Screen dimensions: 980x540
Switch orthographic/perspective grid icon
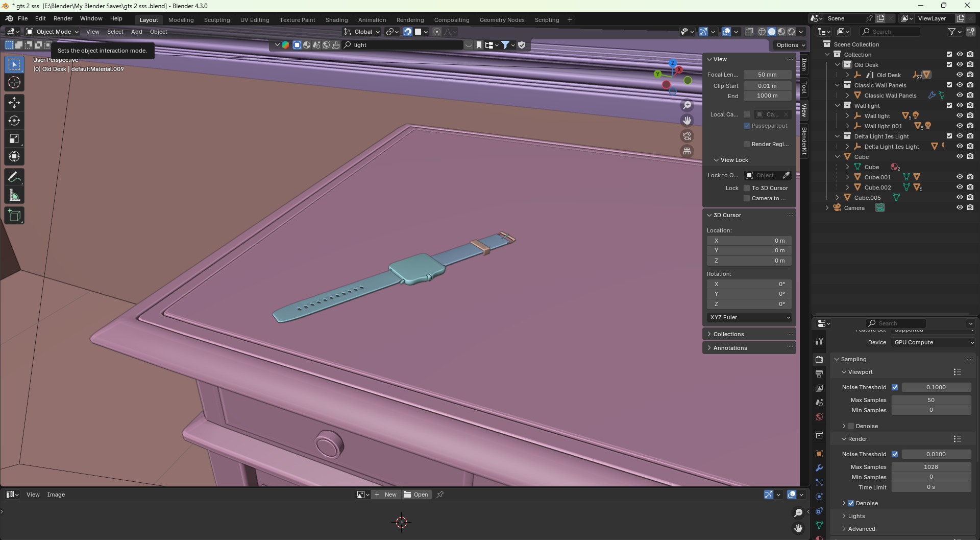[x=687, y=151]
